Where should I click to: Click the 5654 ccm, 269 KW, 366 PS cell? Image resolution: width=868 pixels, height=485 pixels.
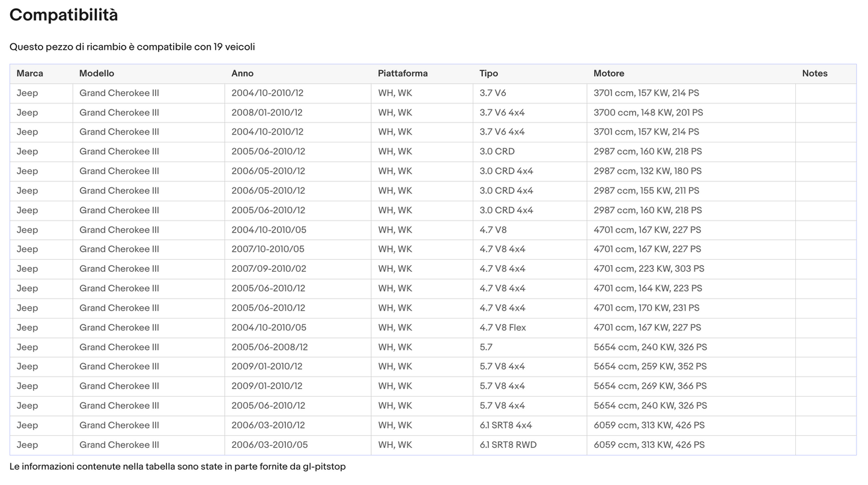click(x=650, y=386)
